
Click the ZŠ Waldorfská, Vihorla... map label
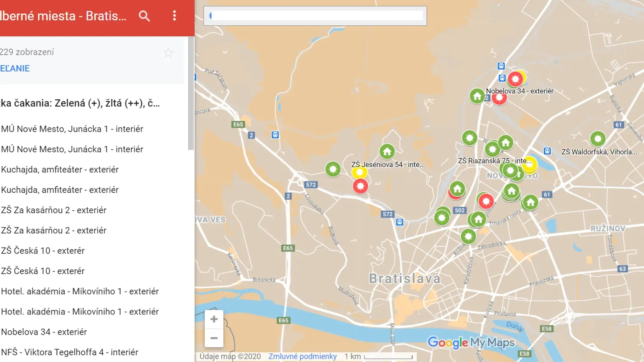click(x=600, y=152)
